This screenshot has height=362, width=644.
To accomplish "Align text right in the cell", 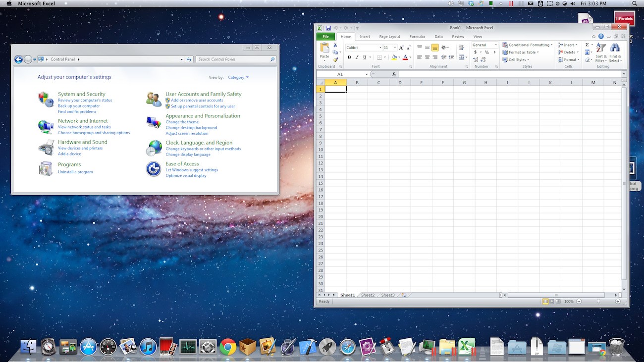I will pyautogui.click(x=435, y=57).
